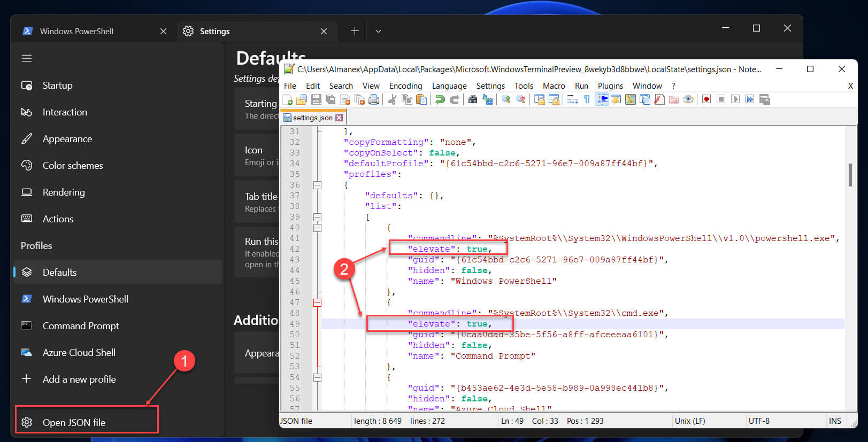Open the Search menu in Notepad++
Viewport: 868px width, 442px height.
341,86
